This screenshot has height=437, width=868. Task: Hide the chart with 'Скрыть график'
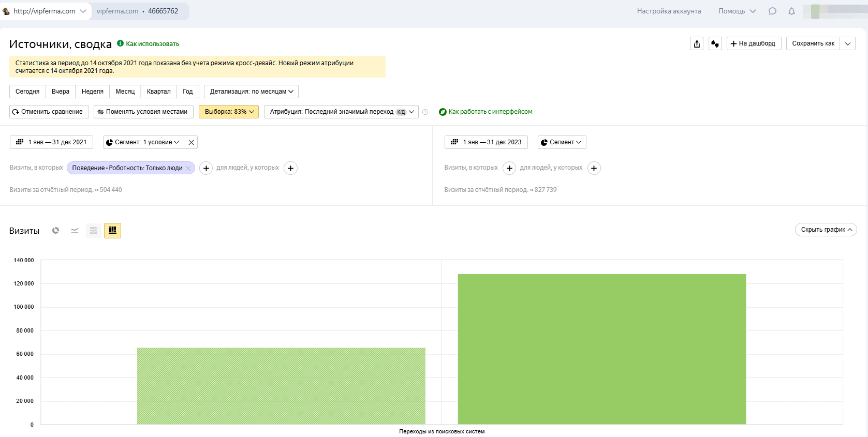(x=826, y=230)
